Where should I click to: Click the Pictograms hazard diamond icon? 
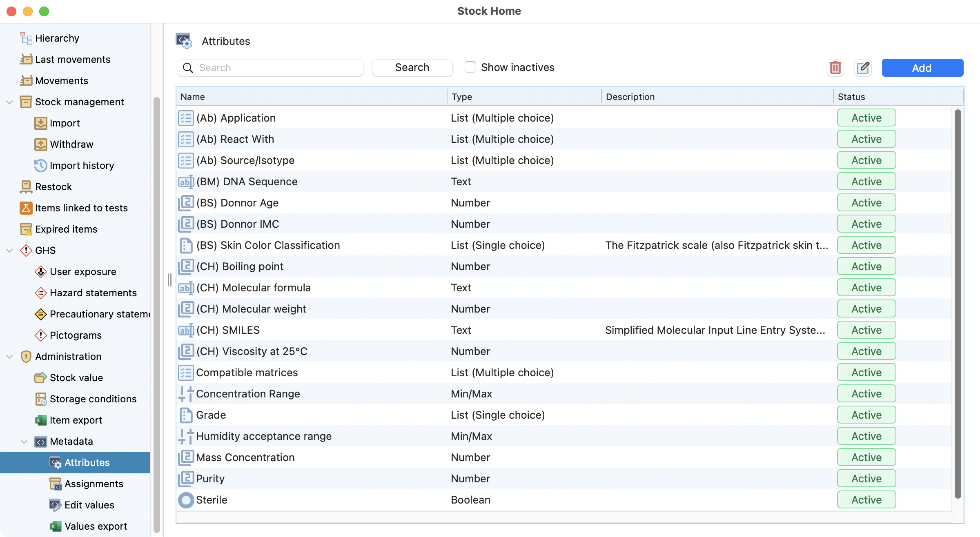click(x=40, y=335)
